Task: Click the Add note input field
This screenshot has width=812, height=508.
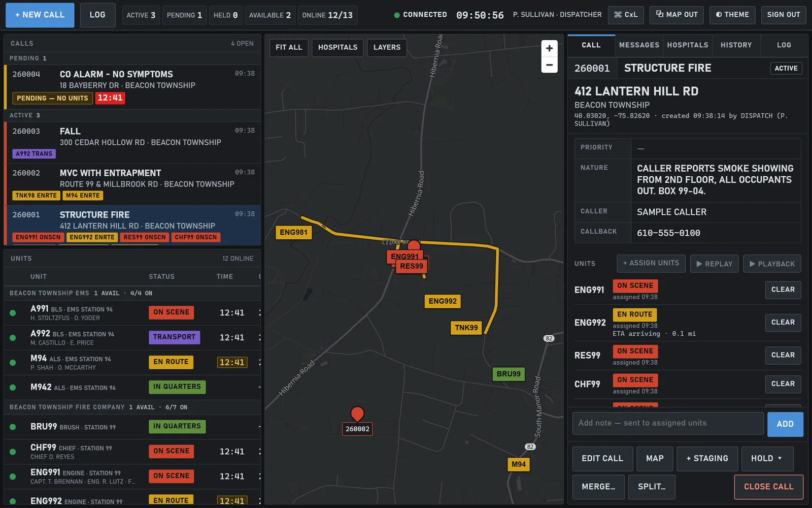Action: pos(668,423)
